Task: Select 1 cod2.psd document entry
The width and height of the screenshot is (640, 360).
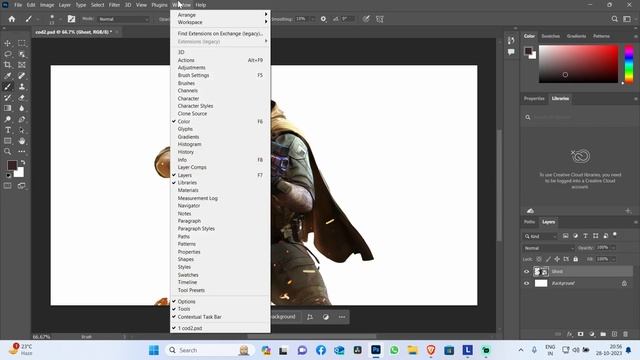Action: coord(220,328)
